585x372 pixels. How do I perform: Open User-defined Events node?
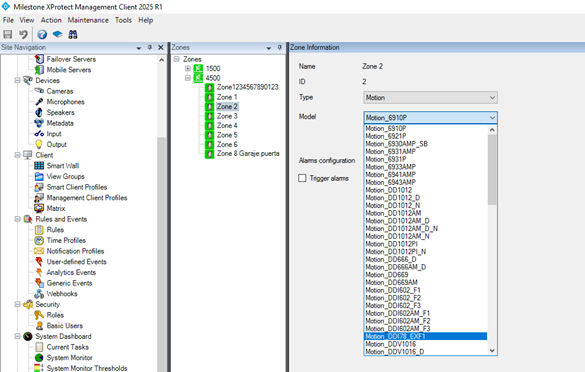coord(76,262)
